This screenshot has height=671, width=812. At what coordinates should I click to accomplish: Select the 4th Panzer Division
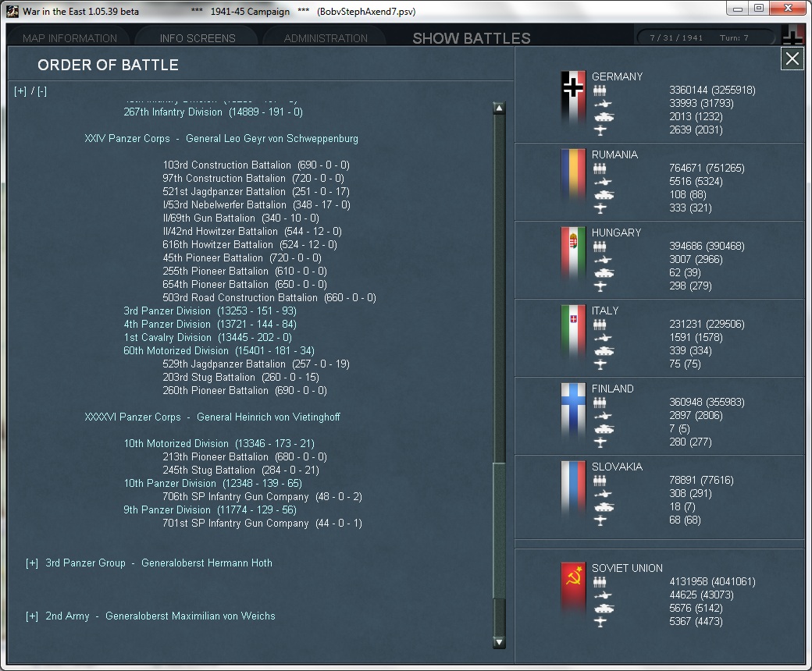point(210,325)
